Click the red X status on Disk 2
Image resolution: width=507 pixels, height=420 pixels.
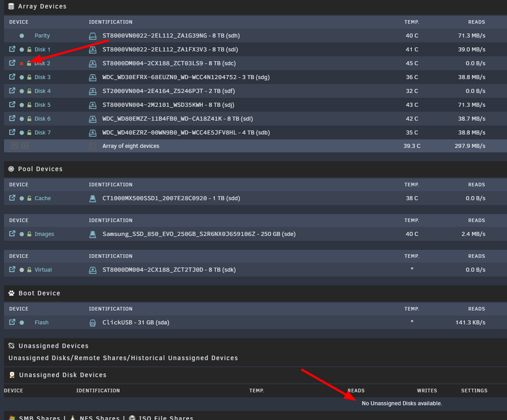point(22,64)
